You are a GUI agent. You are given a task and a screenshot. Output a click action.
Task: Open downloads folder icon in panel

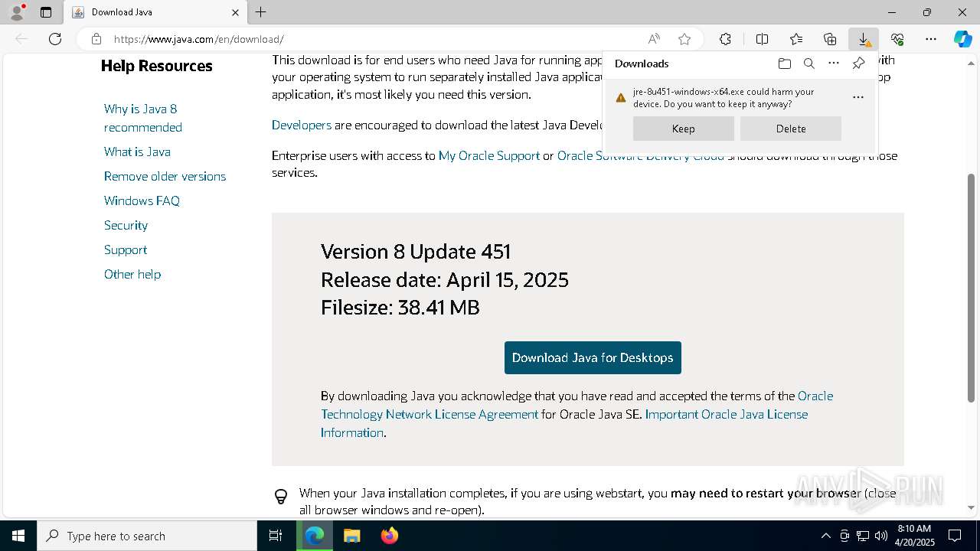click(785, 64)
